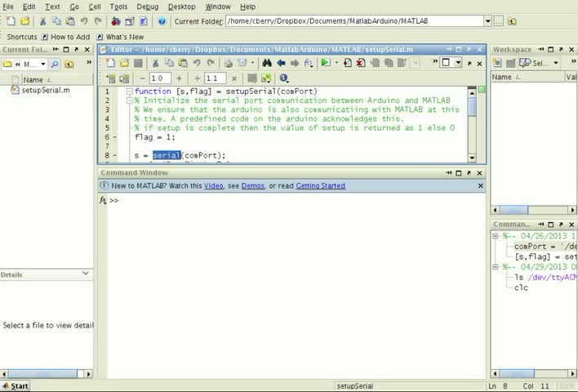Viewport: 578px width, 392px height.
Task: Run setupSerial.m with the green play button
Action: [x=326, y=63]
